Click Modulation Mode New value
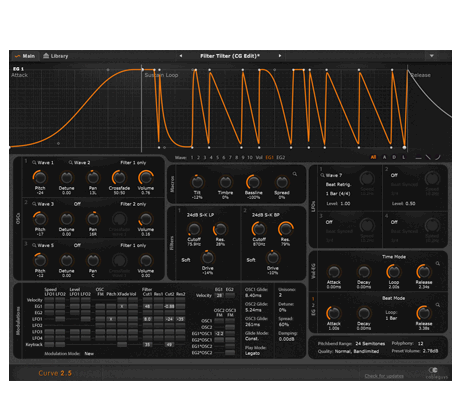This screenshot has width=460, height=416. pos(89,353)
